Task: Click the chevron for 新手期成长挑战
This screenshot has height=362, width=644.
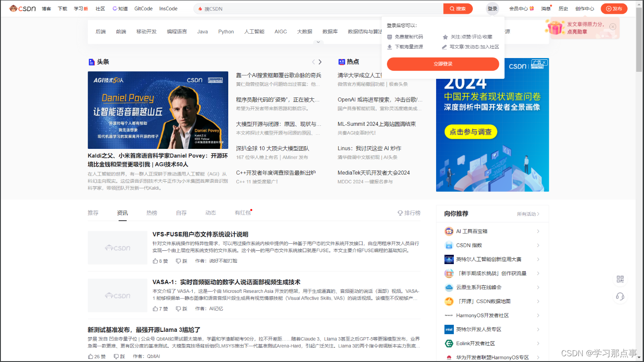Action: click(x=538, y=273)
